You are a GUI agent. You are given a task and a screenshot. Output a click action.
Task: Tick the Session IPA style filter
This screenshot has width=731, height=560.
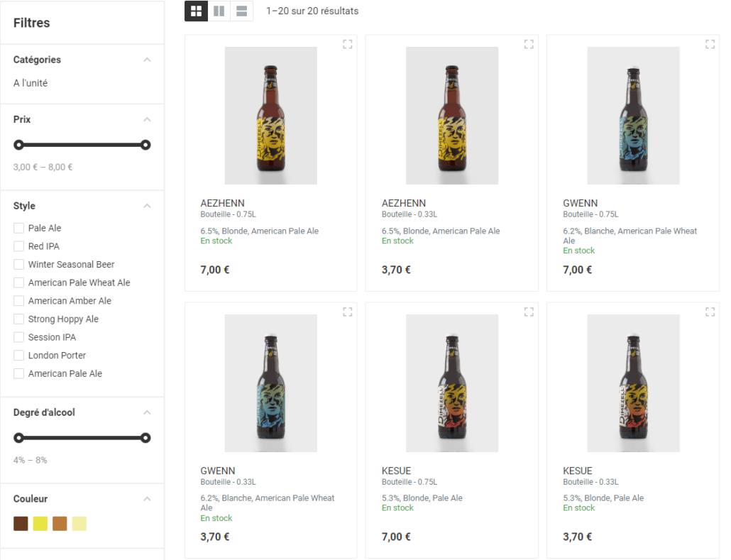click(19, 337)
